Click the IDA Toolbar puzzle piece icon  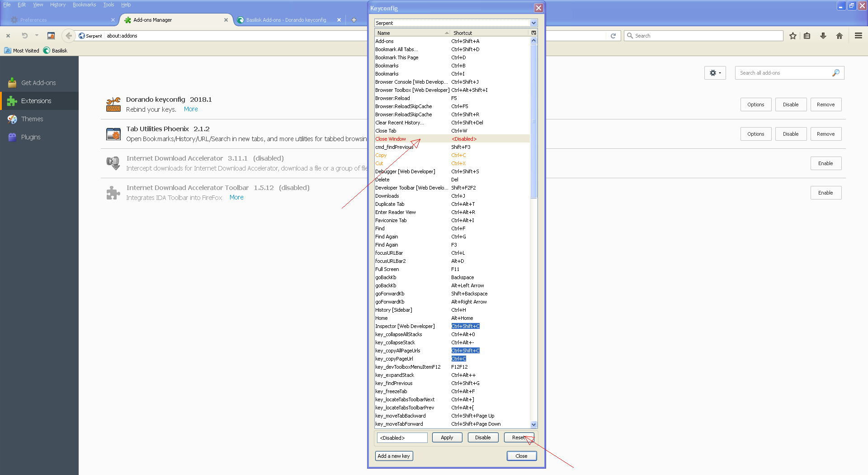[113, 193]
